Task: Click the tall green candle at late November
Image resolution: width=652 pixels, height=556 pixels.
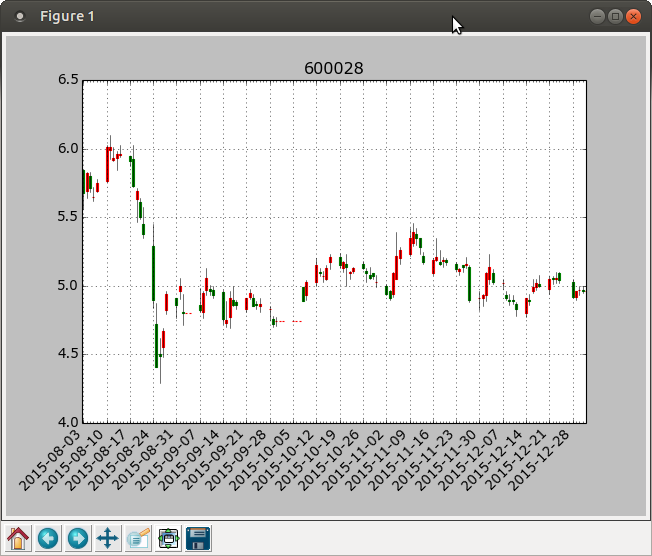Action: 469,284
